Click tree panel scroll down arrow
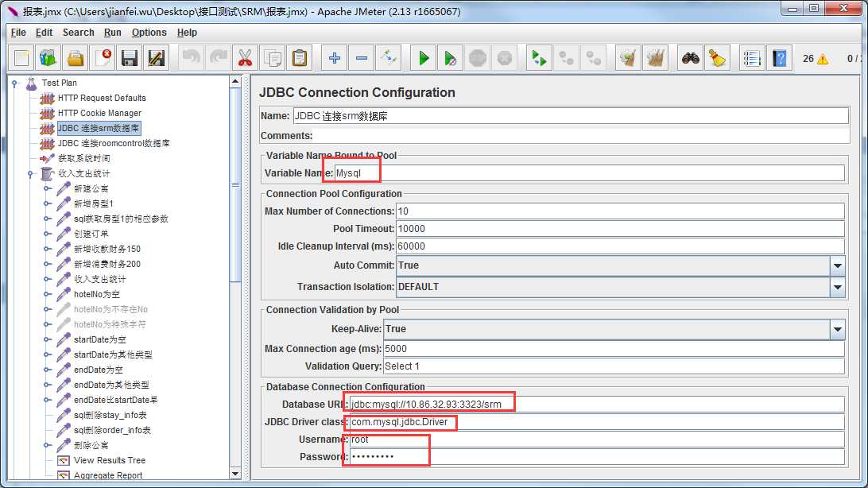Viewport: 868px width, 488px height. click(235, 474)
